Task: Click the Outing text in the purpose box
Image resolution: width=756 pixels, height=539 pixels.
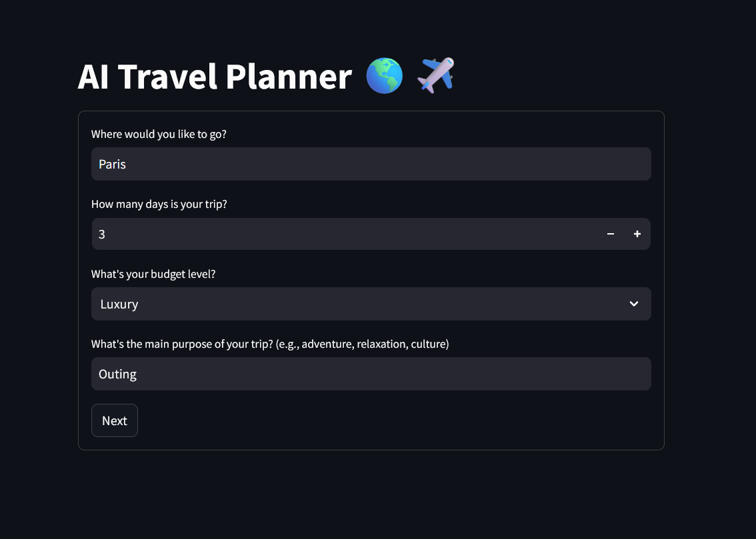Action: (x=117, y=374)
